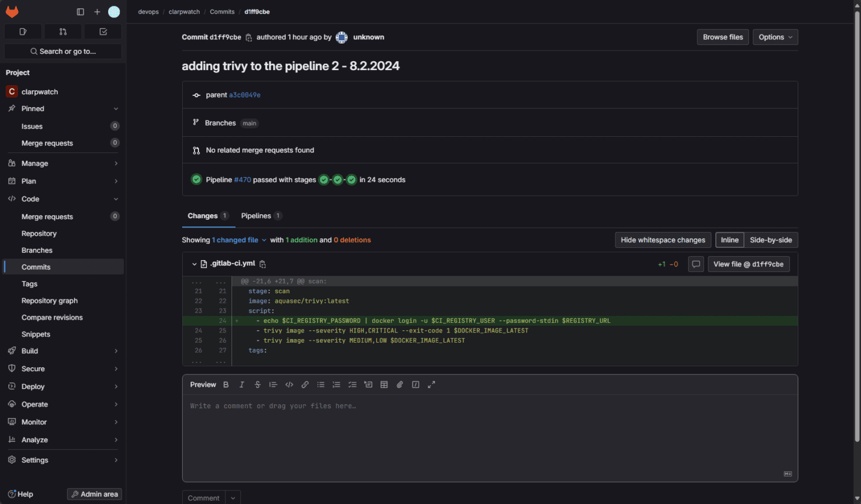Open the Options dropdown
Viewport: 861px width, 504px height.
point(775,37)
